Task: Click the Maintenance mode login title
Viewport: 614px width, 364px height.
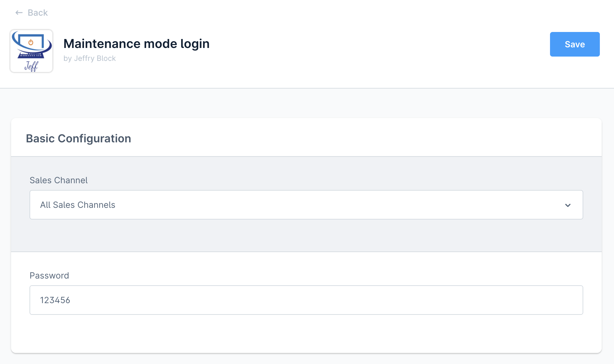Action: 136,44
